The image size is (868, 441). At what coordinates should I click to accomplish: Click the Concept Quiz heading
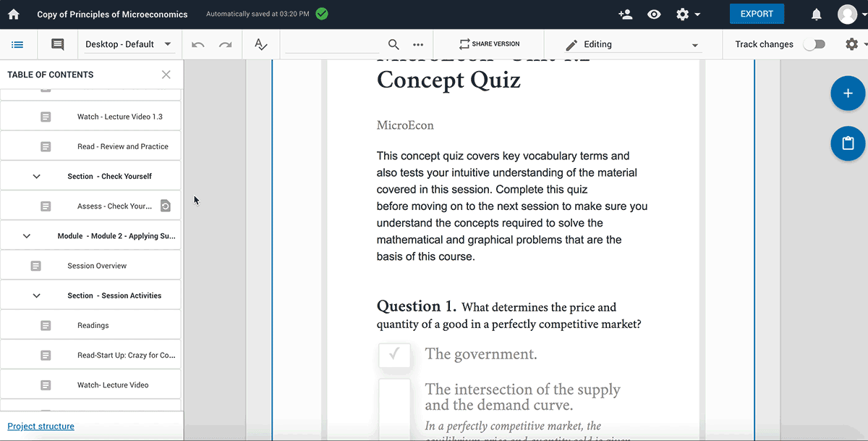(x=448, y=79)
